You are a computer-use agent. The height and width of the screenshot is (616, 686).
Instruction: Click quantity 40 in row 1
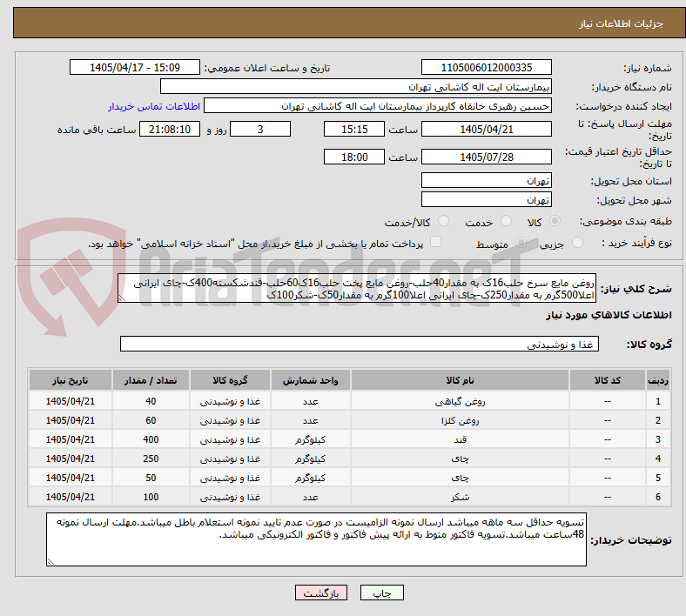tap(151, 401)
